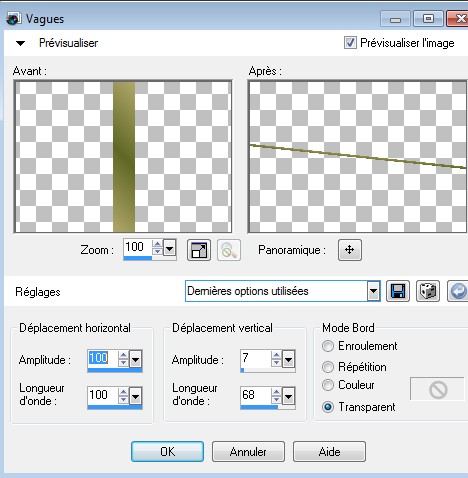The height and width of the screenshot is (478, 468).
Task: Expand the Zoom value dropdown arrow
Action: 170,249
